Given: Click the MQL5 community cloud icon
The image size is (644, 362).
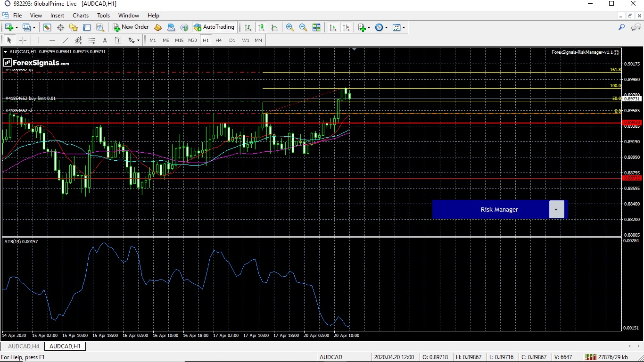Looking at the screenshot, I should tap(171, 27).
